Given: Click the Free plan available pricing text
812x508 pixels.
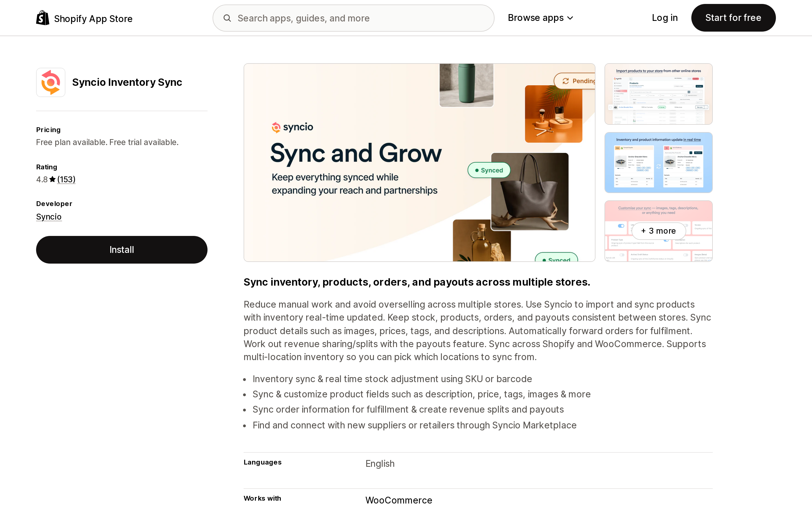Looking at the screenshot, I should [x=107, y=143].
